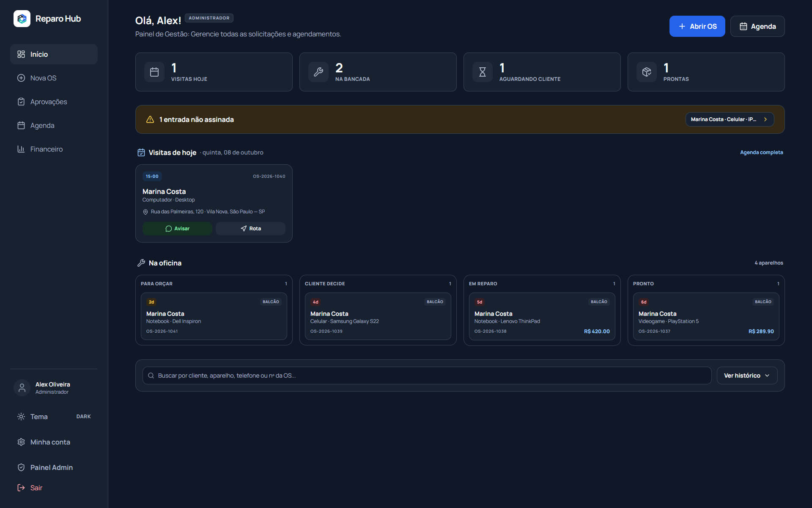Click the Visitas de hoje calendar-check icon
Image resolution: width=812 pixels, height=508 pixels.
coord(141,152)
